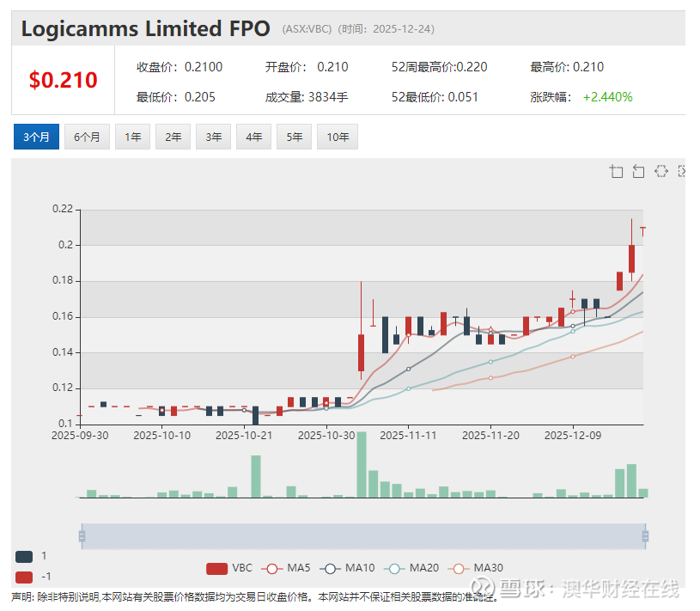Image resolution: width=700 pixels, height=611 pixels.
Task: Click the 2025-12-09 axis date label
Action: tap(573, 435)
